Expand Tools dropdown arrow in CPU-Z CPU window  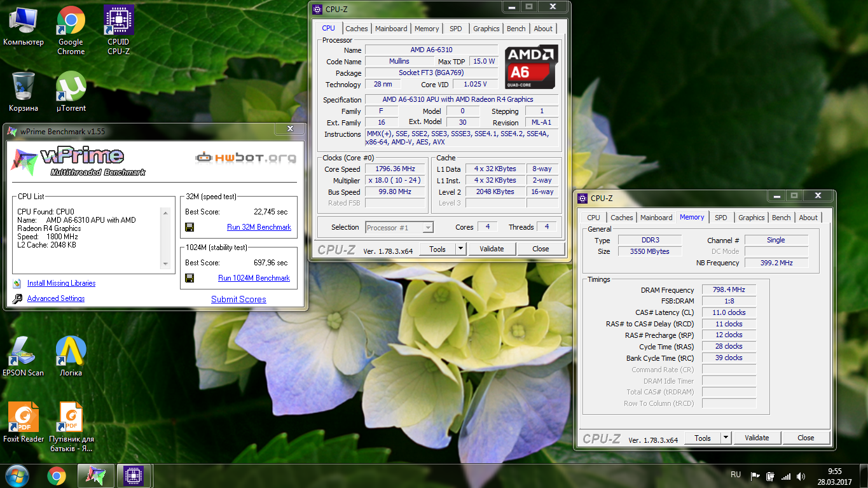click(x=461, y=249)
